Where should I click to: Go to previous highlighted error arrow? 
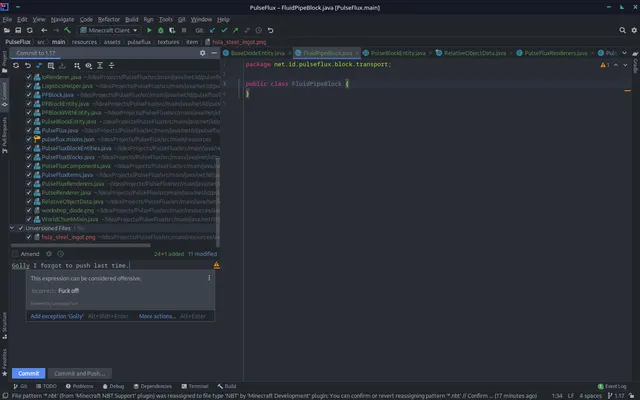[x=616, y=65]
